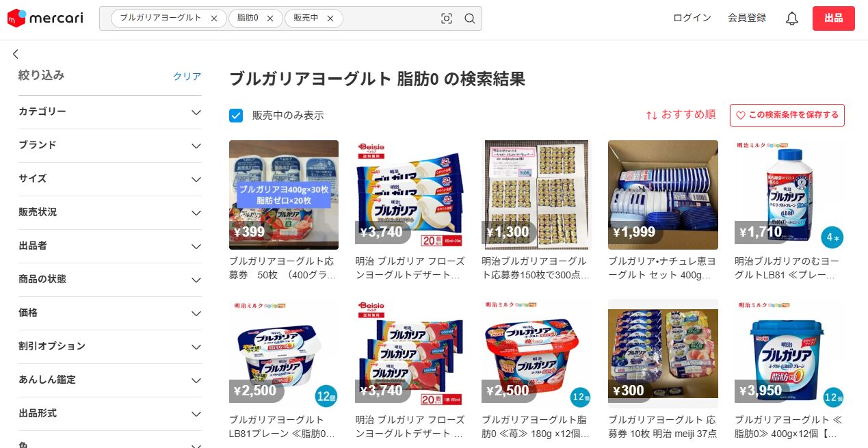
Task: Expand the 販売状況 filter
Action: [110, 213]
